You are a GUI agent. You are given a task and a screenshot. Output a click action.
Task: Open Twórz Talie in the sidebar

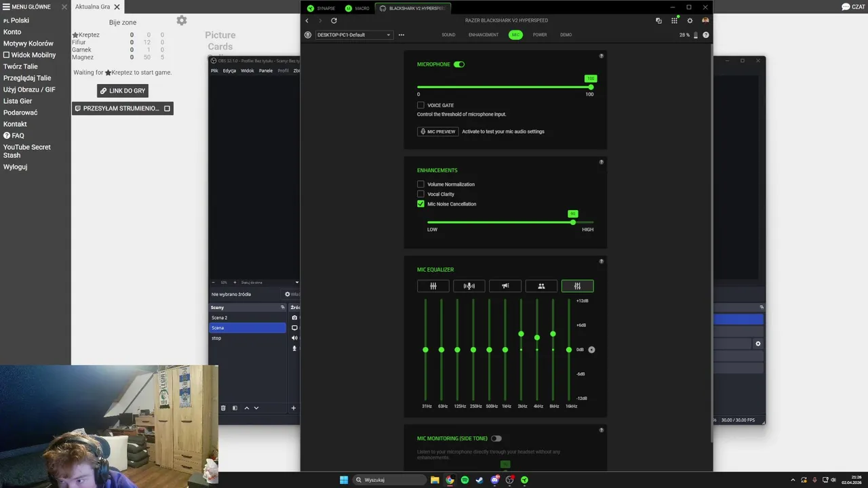tap(20, 66)
